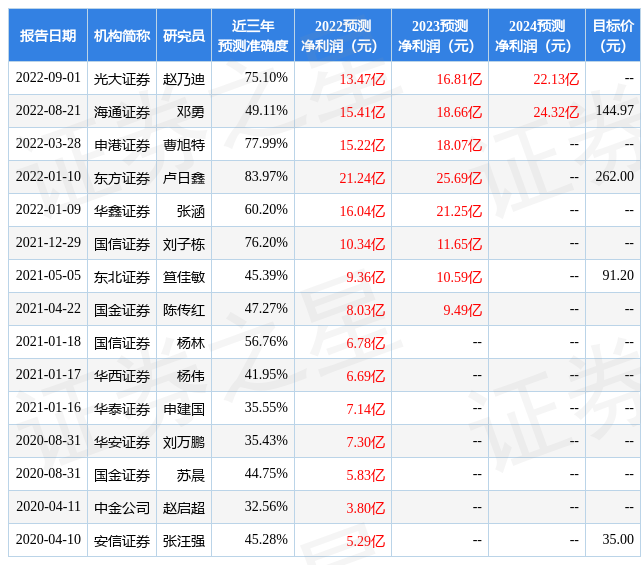Click 2023 profit forecast 21.25亿
641x565 pixels.
[459, 211]
